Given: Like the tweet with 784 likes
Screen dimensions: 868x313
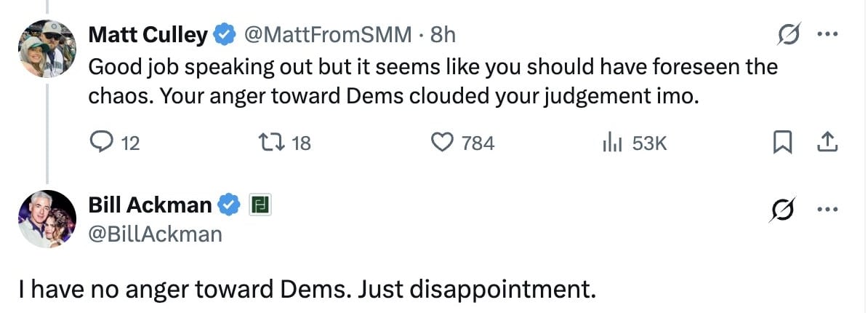Looking at the screenshot, I should (x=462, y=143).
